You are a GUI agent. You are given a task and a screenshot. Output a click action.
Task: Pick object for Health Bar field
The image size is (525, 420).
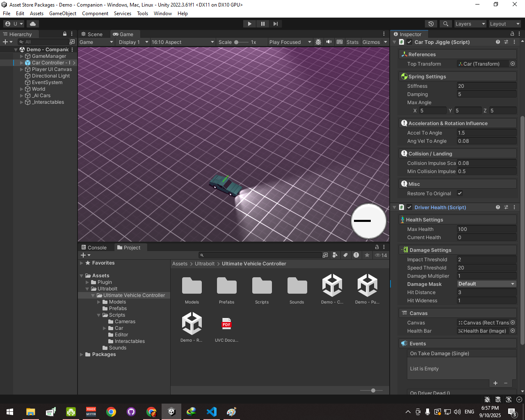pos(513,331)
